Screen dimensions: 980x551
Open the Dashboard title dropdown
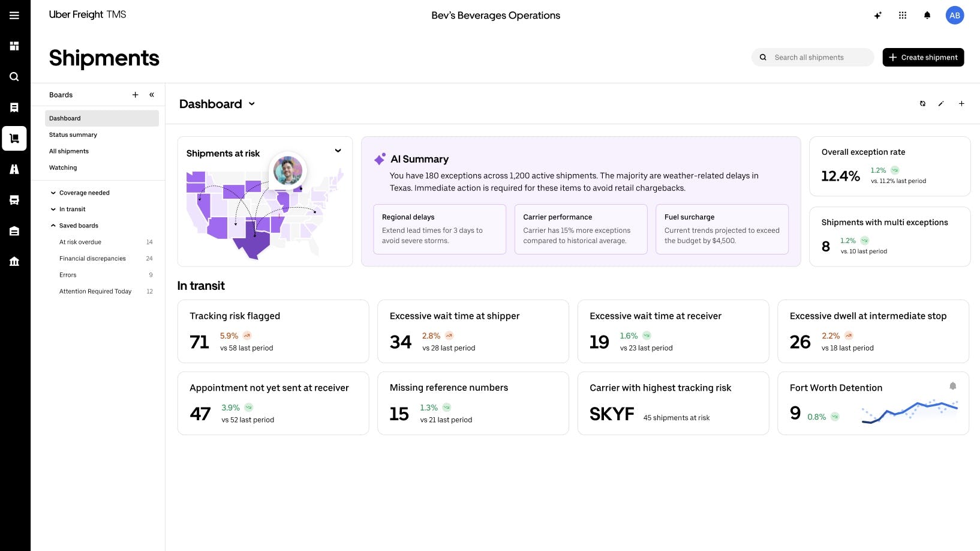(252, 104)
